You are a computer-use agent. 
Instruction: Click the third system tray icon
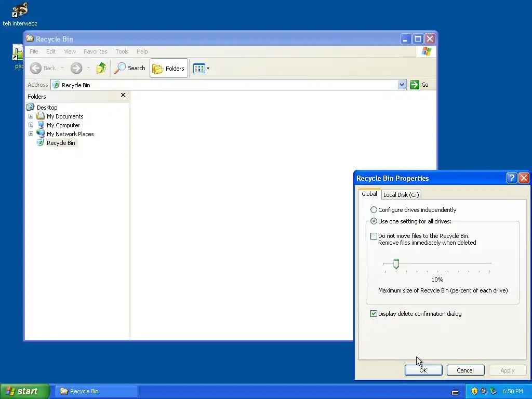click(x=494, y=391)
